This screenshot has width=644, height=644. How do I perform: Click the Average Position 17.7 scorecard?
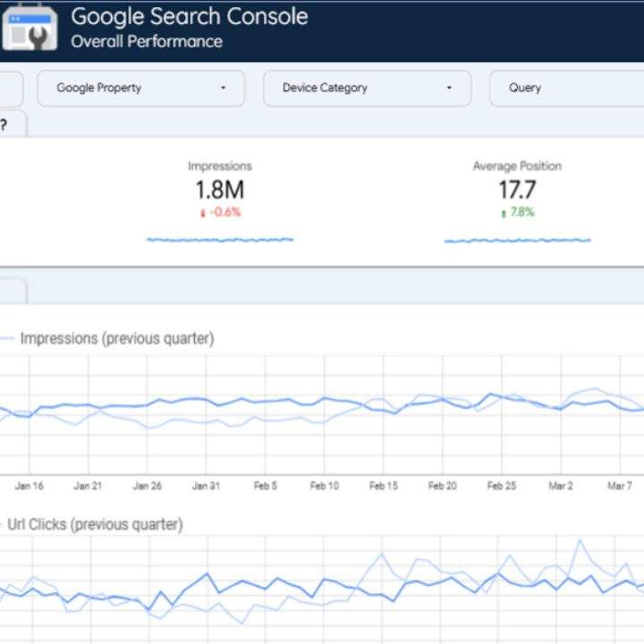click(x=517, y=190)
